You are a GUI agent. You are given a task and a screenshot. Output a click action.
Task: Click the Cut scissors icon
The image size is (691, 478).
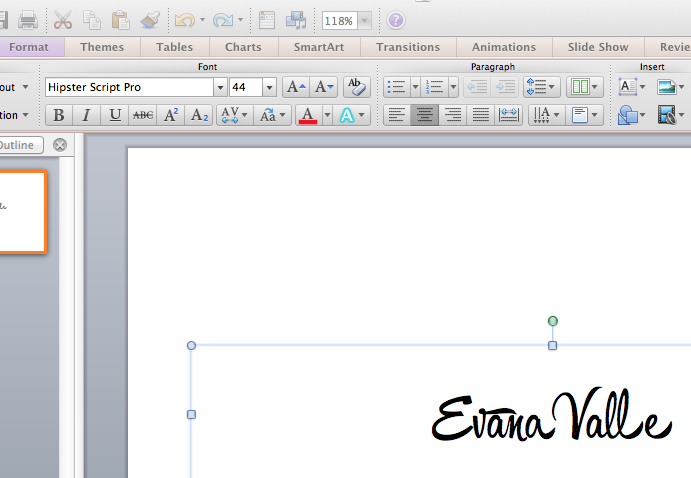63,20
